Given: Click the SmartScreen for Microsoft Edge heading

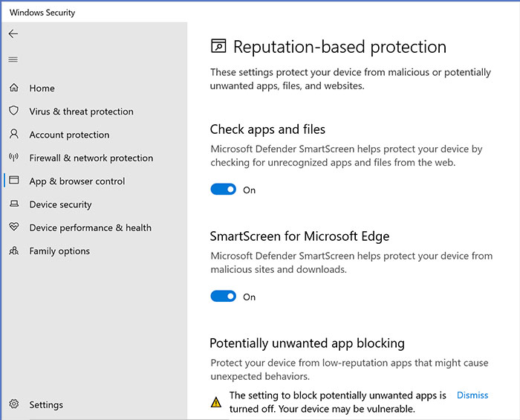Looking at the screenshot, I should click(300, 236).
